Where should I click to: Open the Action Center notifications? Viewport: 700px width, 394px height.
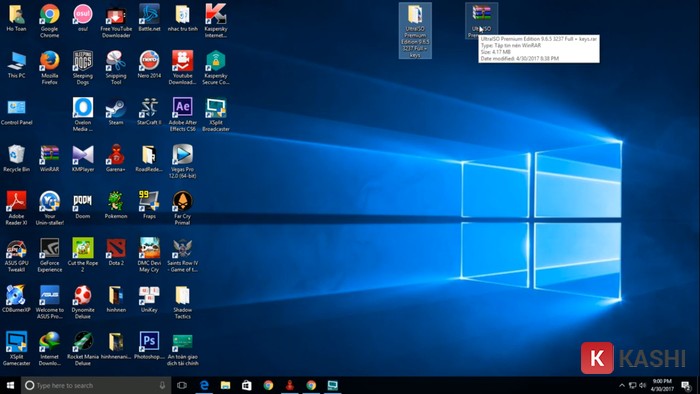686,385
